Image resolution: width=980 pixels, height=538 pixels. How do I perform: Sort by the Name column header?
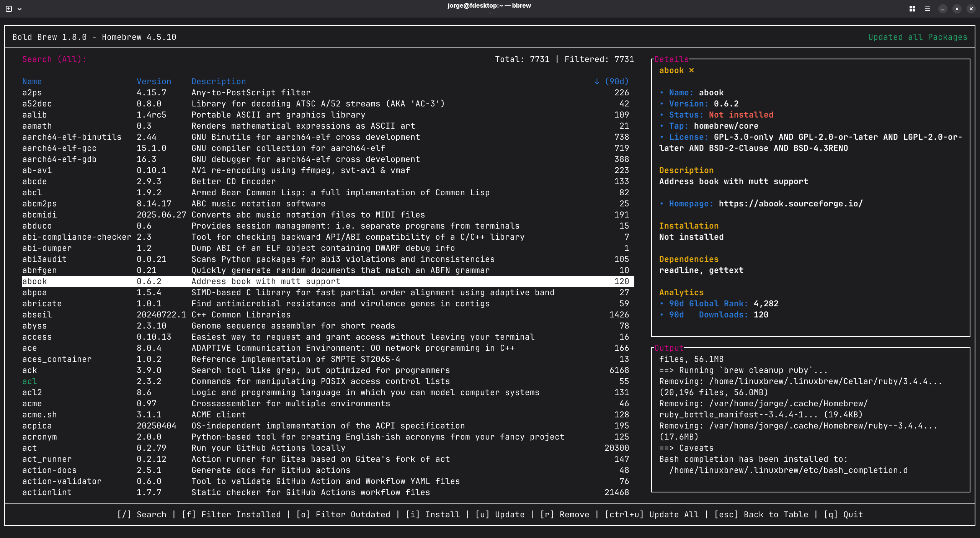(x=32, y=81)
